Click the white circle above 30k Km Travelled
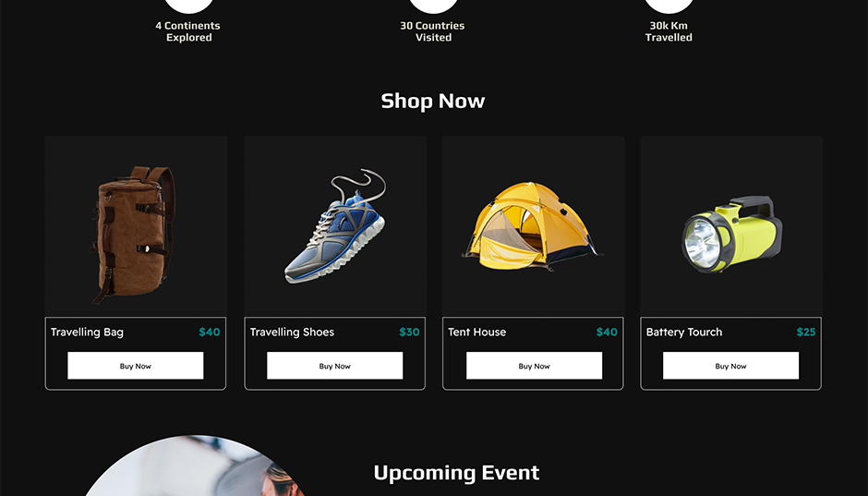Screen dimensions: 868x496 click(x=669, y=6)
